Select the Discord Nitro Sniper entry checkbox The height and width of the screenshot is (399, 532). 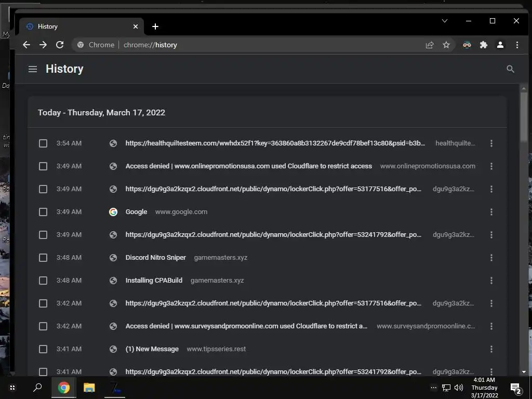click(x=43, y=258)
